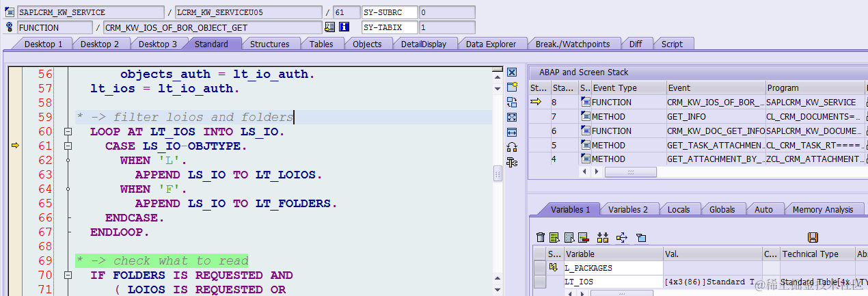
Task: Open the Memory Analysis tab
Action: pyautogui.click(x=823, y=209)
